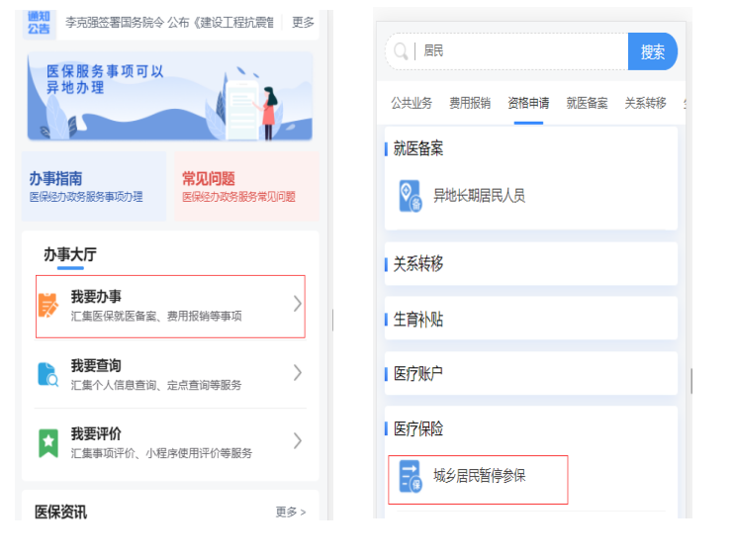Tap the 医保服务事项可以异地办理 banner
734x560 pixels.
point(169,96)
